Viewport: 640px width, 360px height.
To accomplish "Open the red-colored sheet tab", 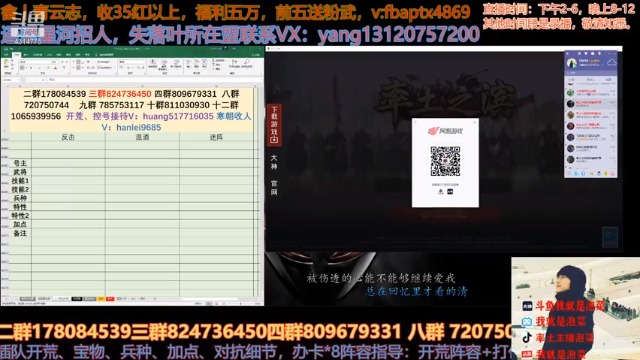I will click(110, 299).
